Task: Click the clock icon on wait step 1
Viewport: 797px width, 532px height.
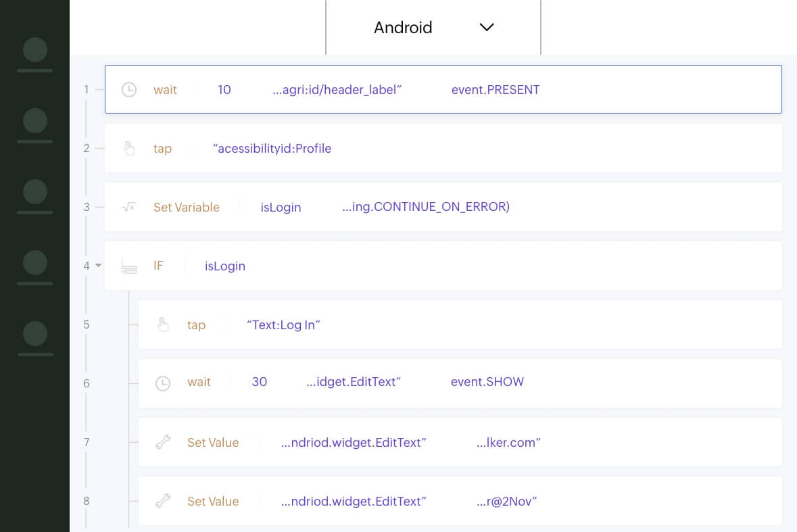Action: tap(129, 90)
